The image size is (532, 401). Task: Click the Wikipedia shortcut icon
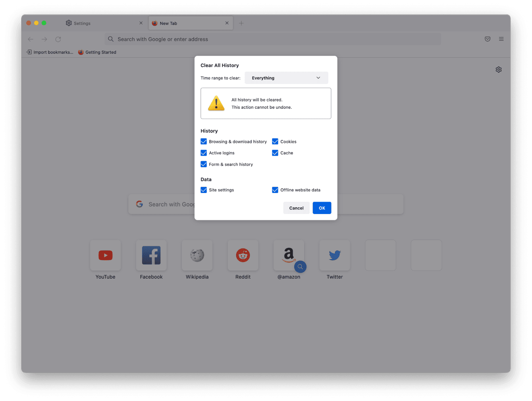click(197, 255)
